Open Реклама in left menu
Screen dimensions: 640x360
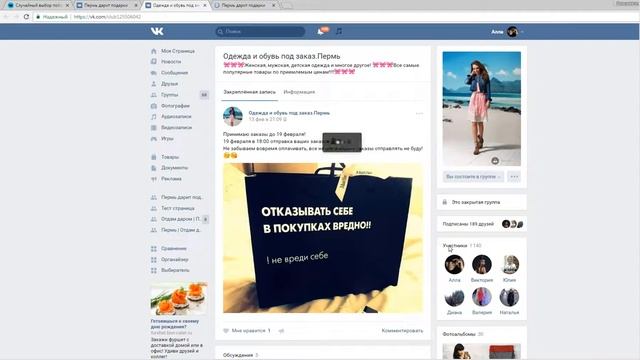171,179
